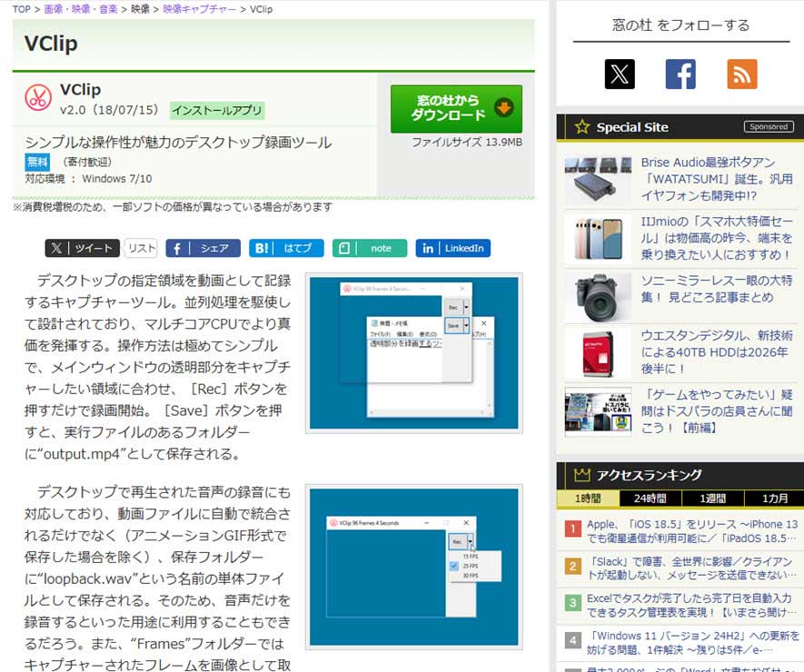Click the IIJmio smartphones thumbnail

pos(598,239)
